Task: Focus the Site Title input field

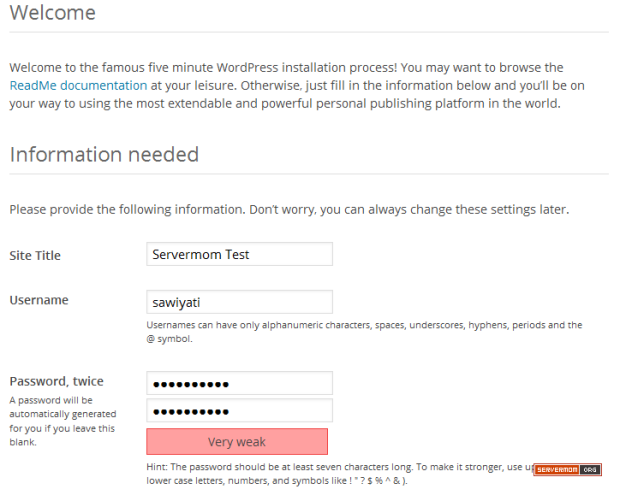Action: [239, 254]
